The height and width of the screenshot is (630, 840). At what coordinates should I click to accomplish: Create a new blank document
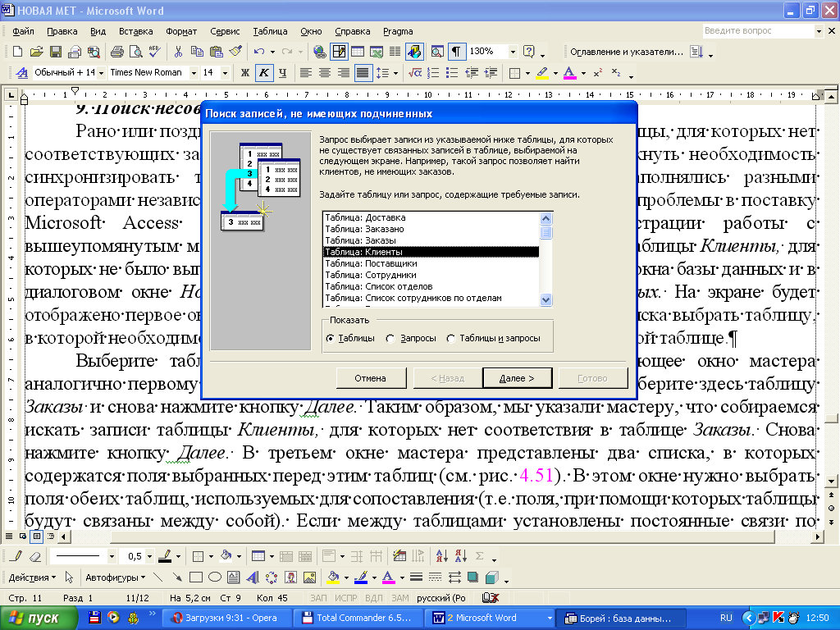[x=18, y=52]
